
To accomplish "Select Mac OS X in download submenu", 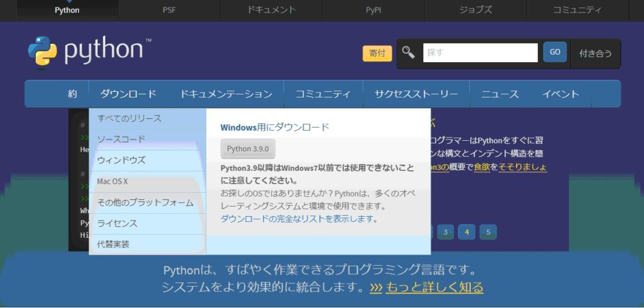I will point(147,182).
